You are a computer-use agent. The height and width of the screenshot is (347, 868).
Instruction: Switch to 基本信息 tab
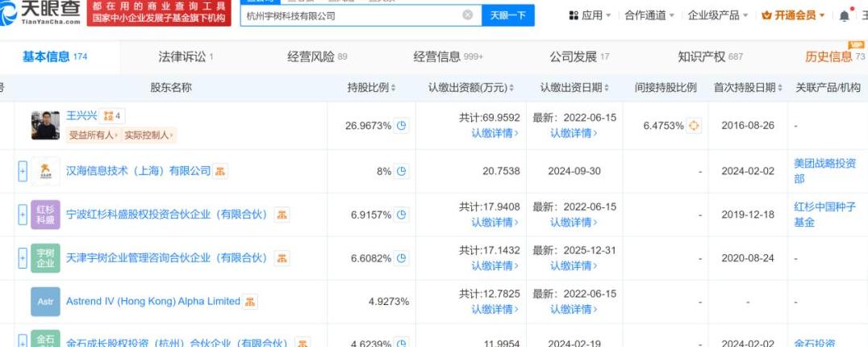point(54,56)
